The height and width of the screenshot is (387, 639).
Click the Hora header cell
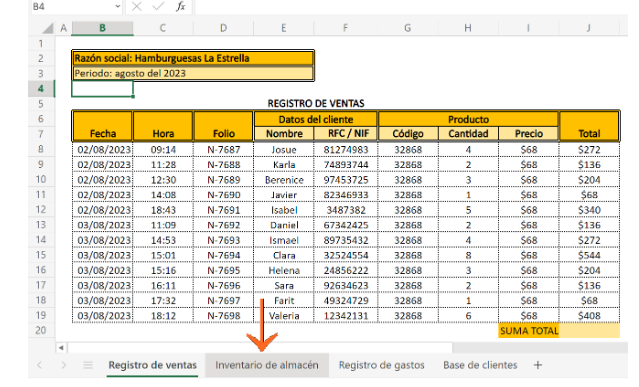163,126
